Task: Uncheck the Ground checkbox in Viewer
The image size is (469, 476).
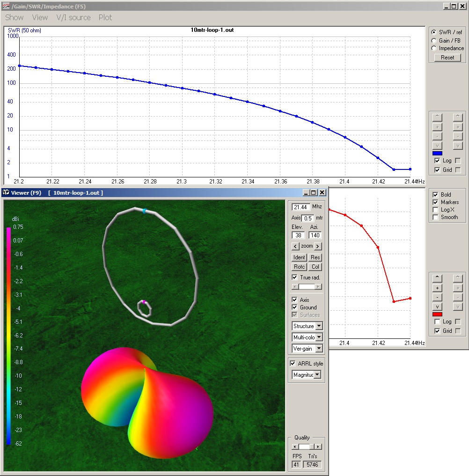Action: 294,308
